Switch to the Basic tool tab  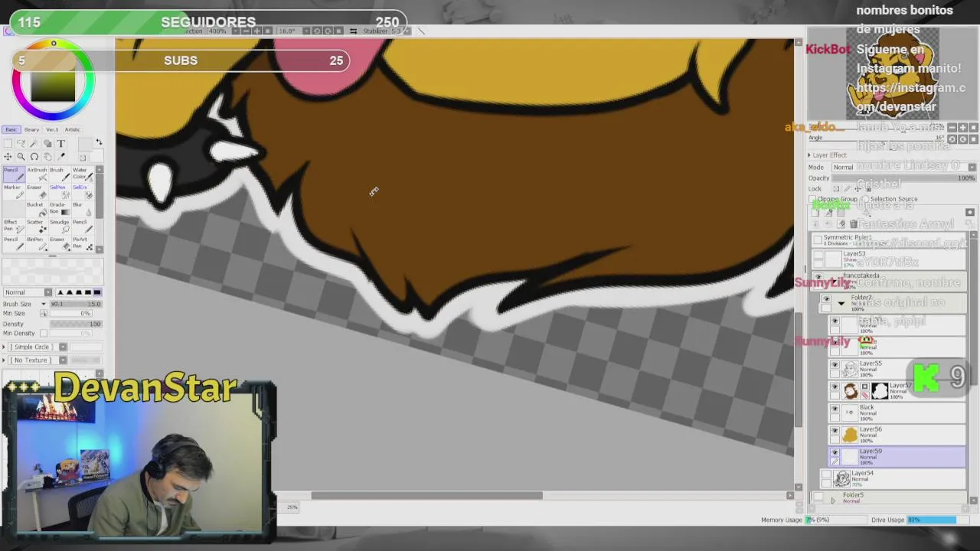tap(11, 129)
